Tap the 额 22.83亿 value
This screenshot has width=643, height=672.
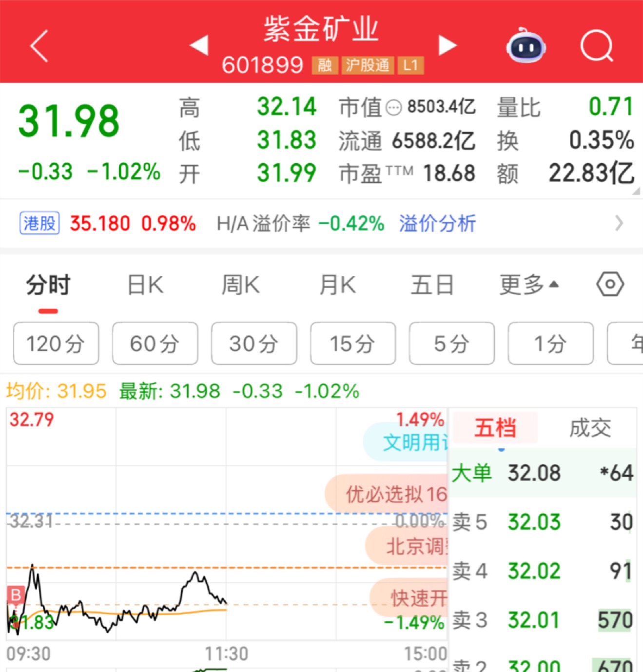591,173
